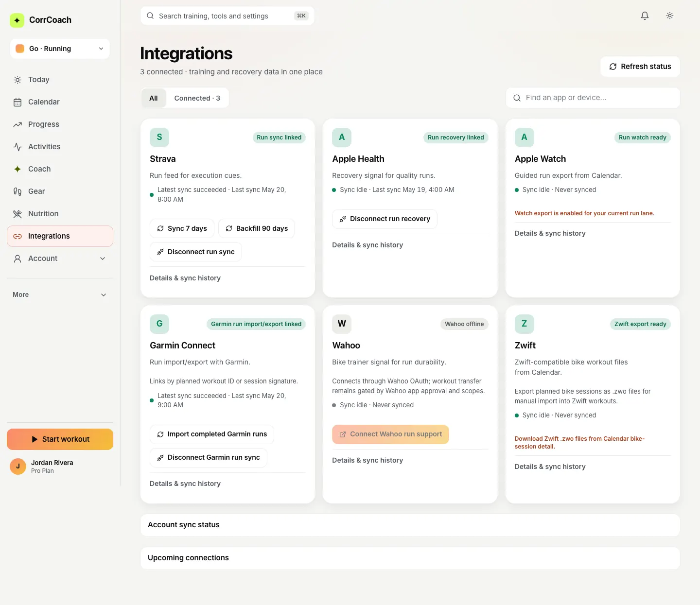Image resolution: width=700 pixels, height=605 pixels.
Task: Open Integrations in the sidebar
Action: (60, 236)
